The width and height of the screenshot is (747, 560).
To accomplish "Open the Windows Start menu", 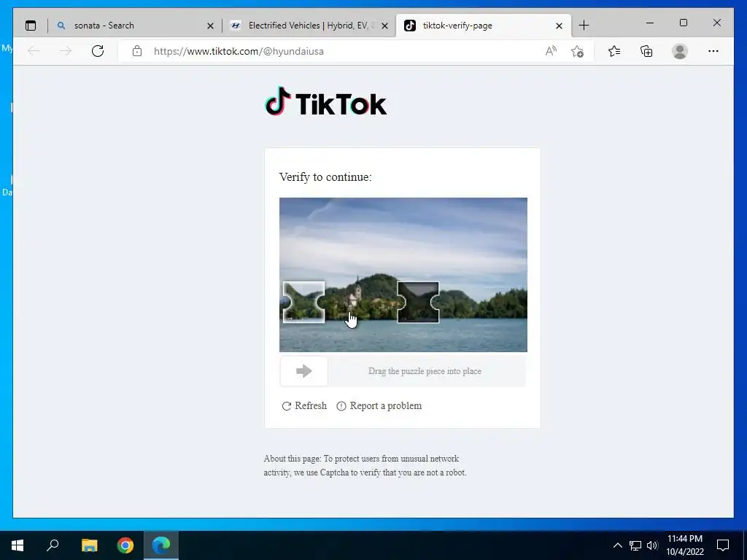I will pos(18,545).
